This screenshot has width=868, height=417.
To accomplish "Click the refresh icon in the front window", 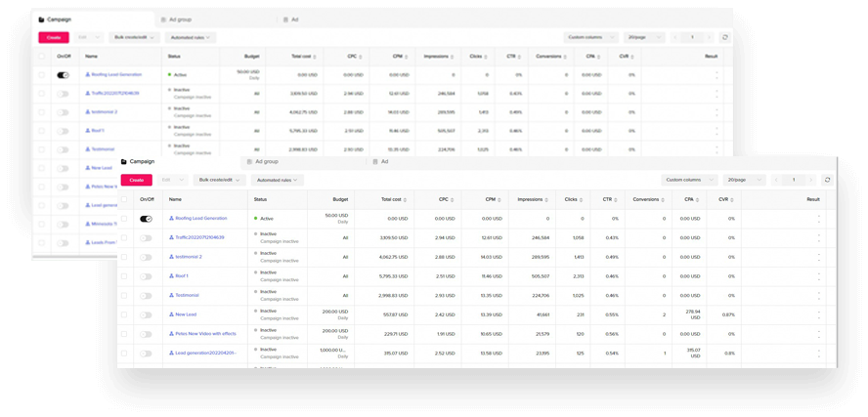I will tap(827, 180).
